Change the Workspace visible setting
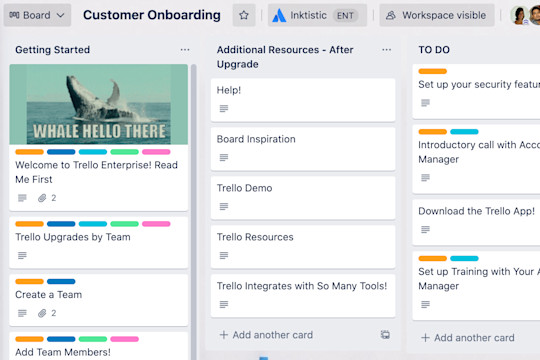 pos(437,15)
